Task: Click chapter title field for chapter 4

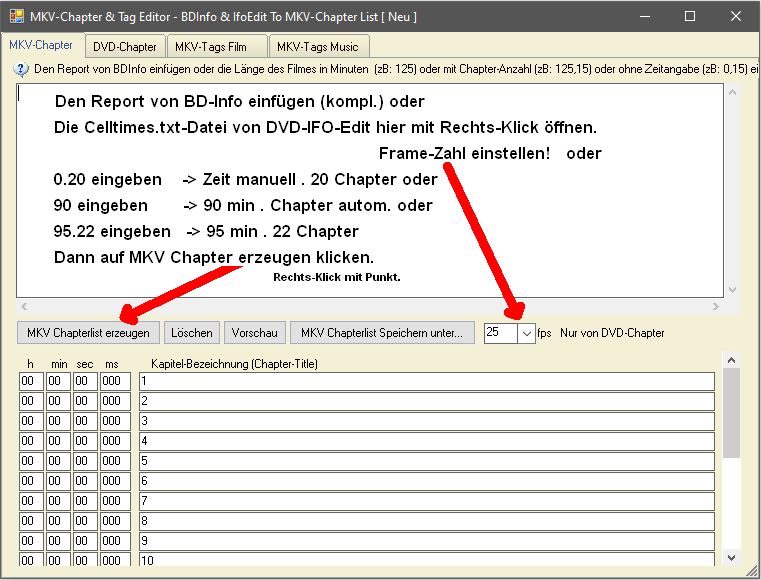Action: point(427,441)
